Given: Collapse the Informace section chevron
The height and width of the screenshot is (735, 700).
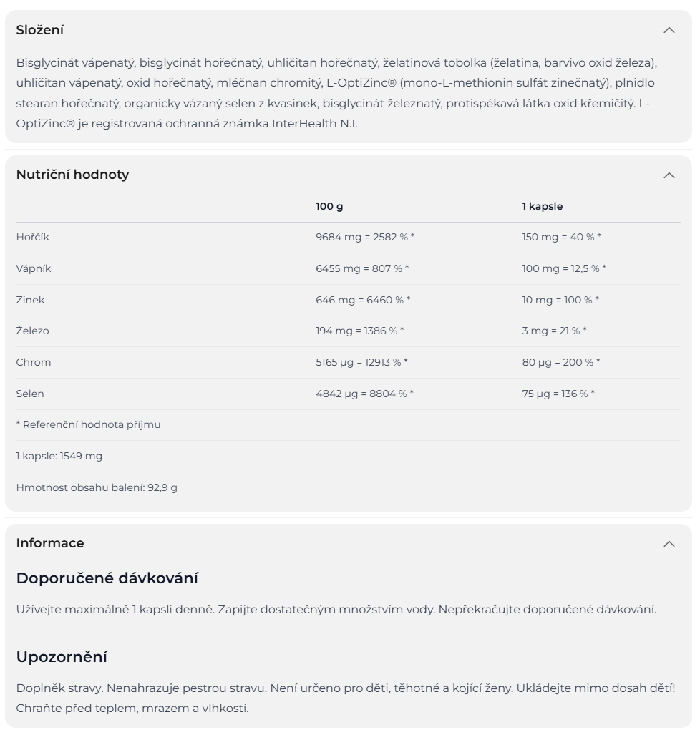Looking at the screenshot, I should click(x=669, y=544).
